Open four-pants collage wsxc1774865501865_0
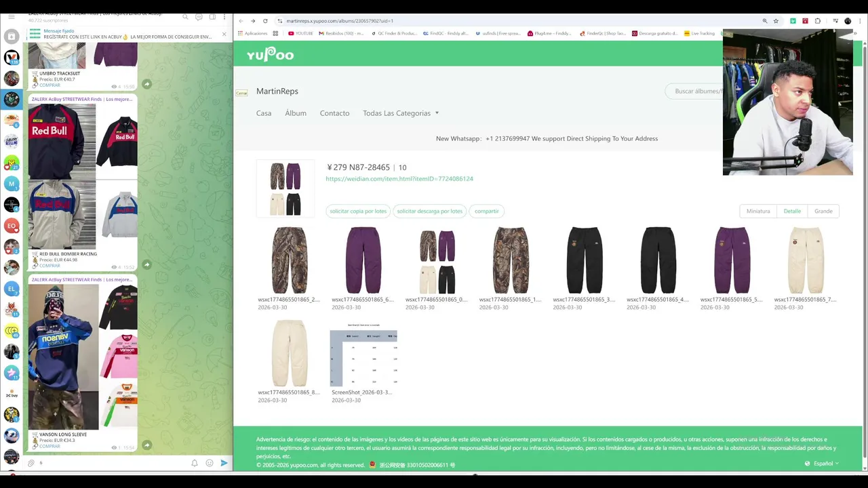The image size is (868, 488). click(437, 262)
